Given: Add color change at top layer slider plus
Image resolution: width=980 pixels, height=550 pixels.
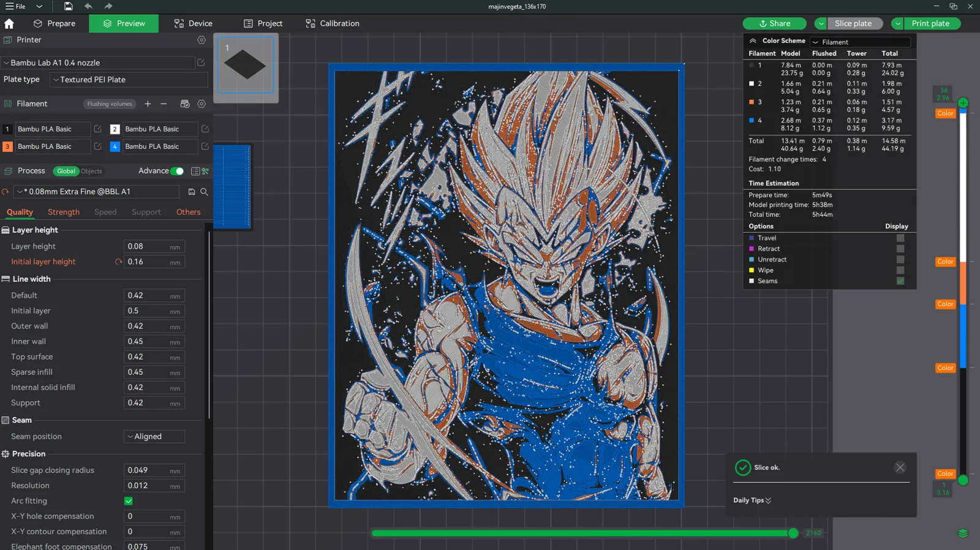Looking at the screenshot, I should [x=963, y=103].
